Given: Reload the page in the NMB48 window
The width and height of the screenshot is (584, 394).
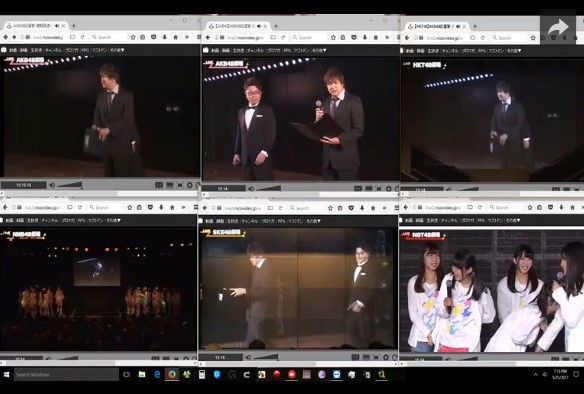Looking at the screenshot, I should 79,207.
